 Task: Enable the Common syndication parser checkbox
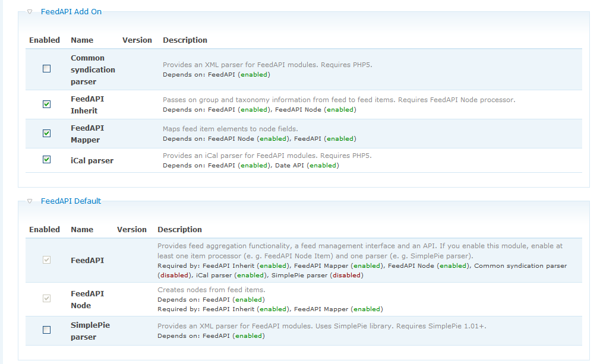pyautogui.click(x=47, y=69)
